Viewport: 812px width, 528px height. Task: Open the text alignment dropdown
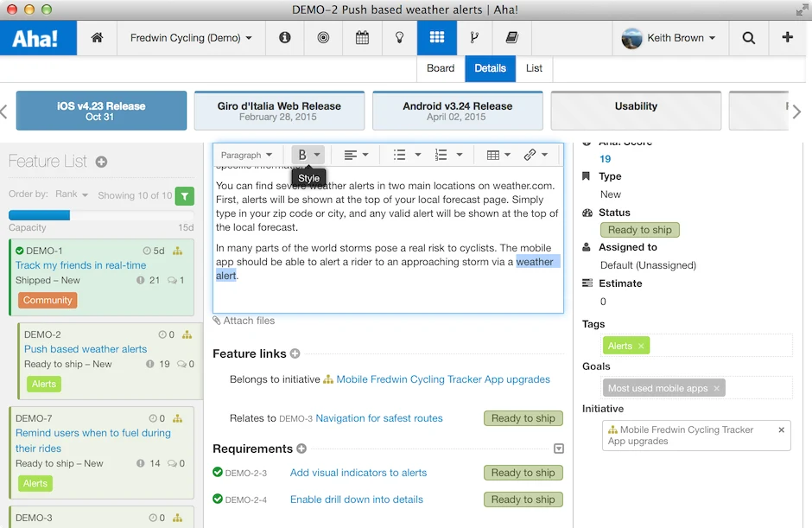pos(356,155)
